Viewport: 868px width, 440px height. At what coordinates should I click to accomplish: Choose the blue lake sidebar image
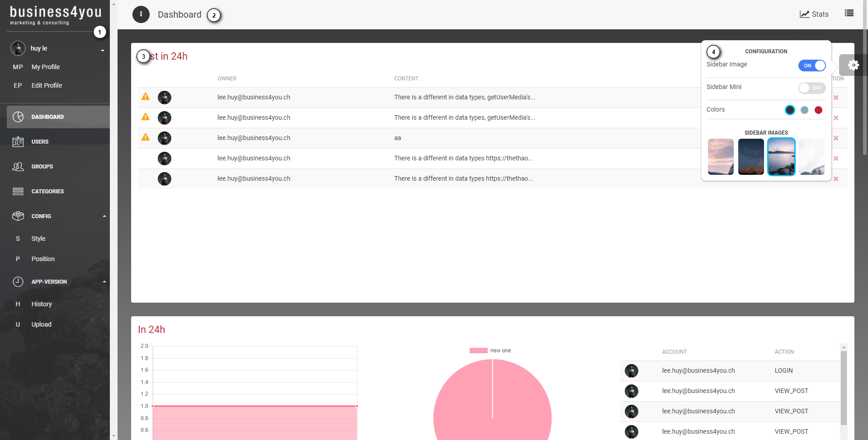click(781, 157)
